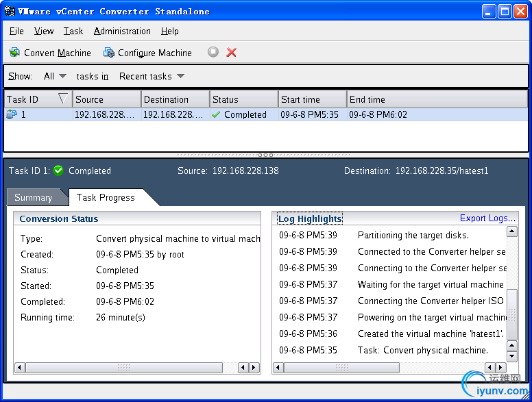532x402 pixels.
Task: Click the Task ID sort triangle
Action: (x=63, y=99)
